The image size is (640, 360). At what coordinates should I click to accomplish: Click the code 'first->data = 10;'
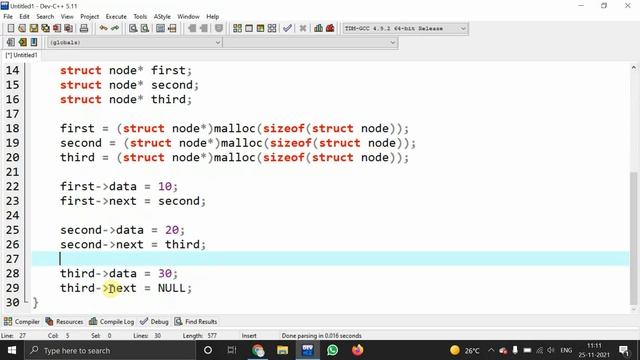coord(119,187)
